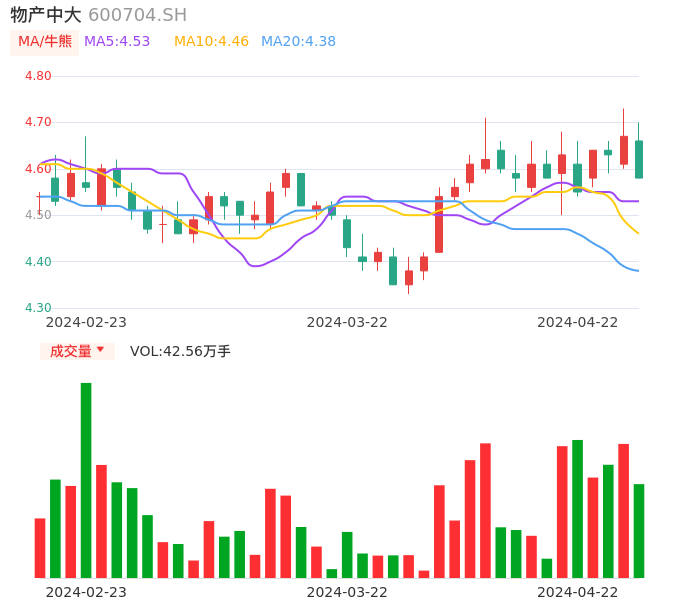
Task: Click the 4.80 price axis label
Action: coord(38,76)
